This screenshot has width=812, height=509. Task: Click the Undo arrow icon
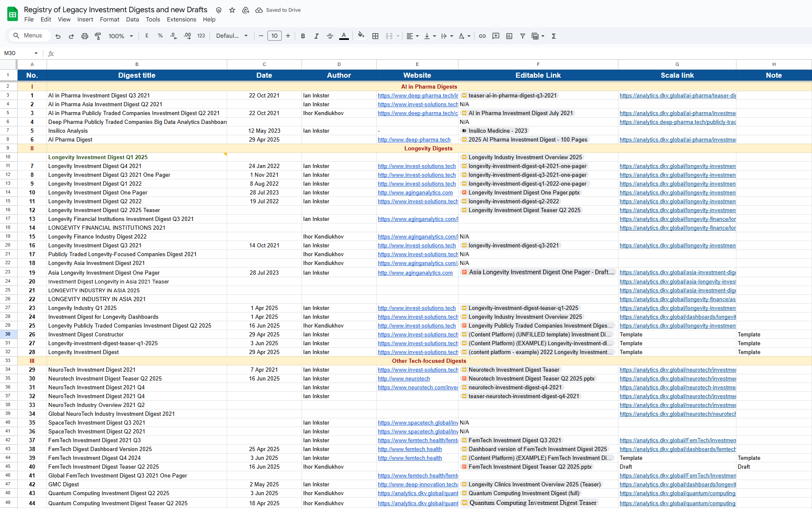58,36
